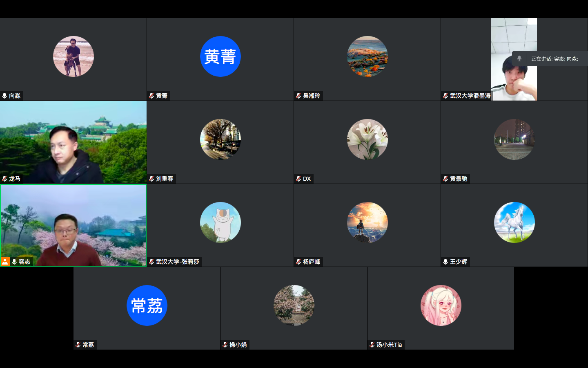Click the muted mic icon next to 吴湘玲
Image resolution: width=588 pixels, height=368 pixels.
298,96
